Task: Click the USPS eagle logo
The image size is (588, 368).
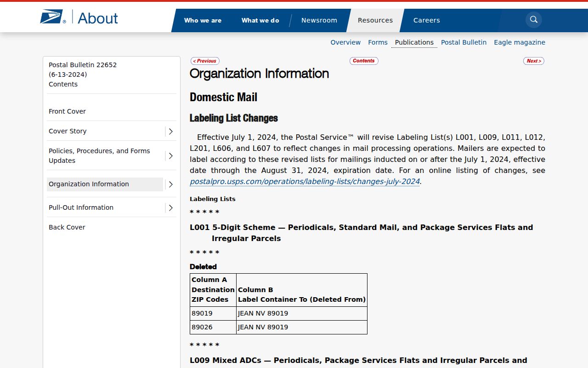Action: 53,17
